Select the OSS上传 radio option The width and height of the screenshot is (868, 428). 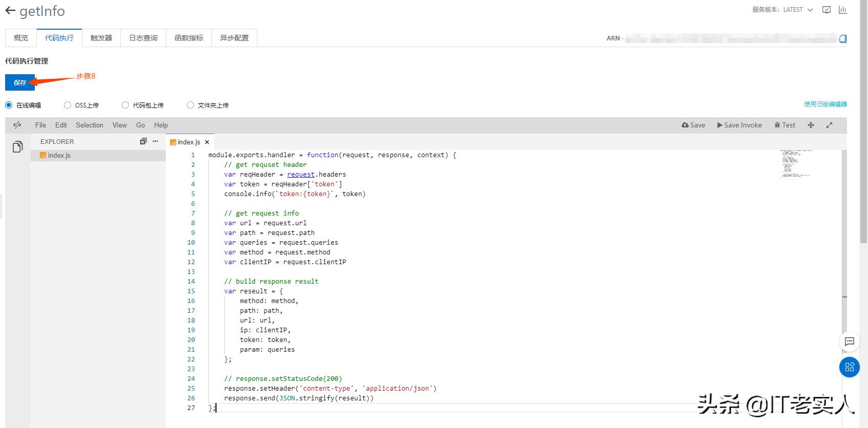click(x=68, y=105)
